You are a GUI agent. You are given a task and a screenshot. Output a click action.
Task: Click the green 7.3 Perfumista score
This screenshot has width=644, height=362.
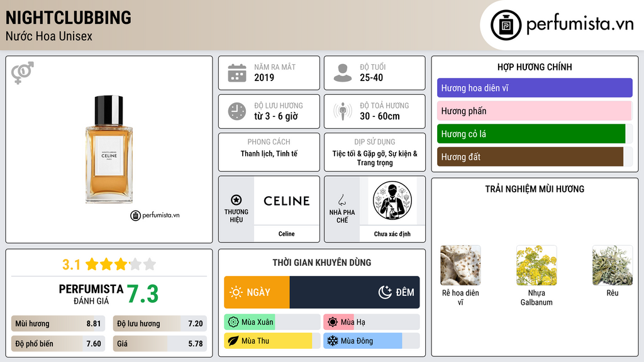(143, 294)
